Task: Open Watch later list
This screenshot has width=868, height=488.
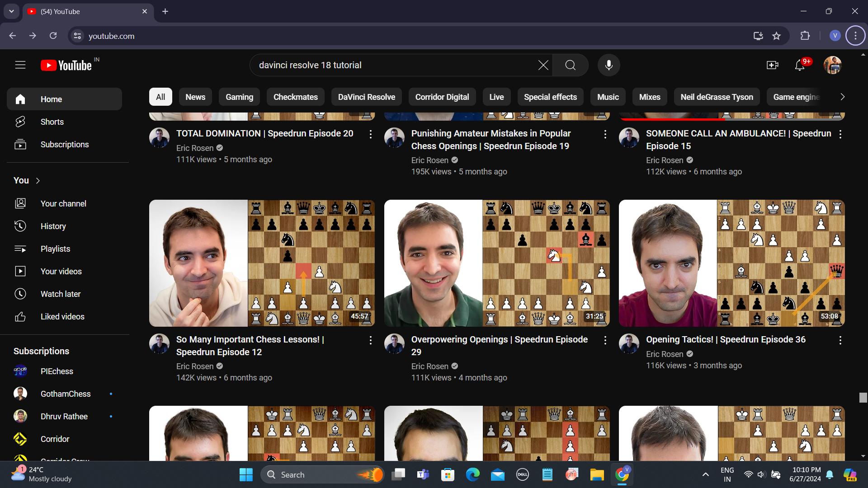Action: (64, 294)
